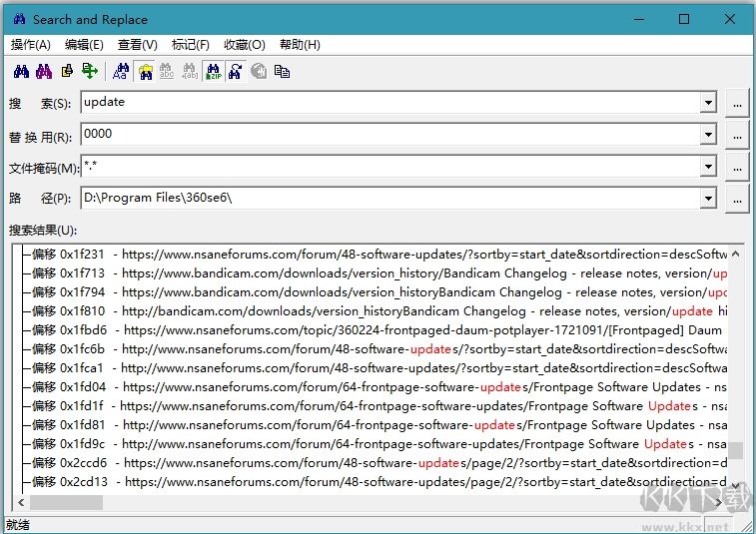756x534 pixels.
Task: Click the greyed globe toolbar icon
Action: pos(259,71)
